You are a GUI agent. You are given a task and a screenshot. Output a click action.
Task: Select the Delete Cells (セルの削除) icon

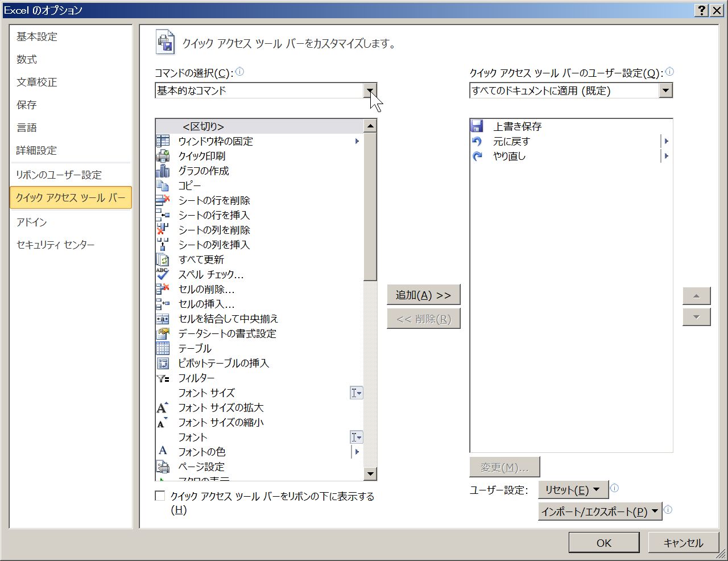pos(163,289)
